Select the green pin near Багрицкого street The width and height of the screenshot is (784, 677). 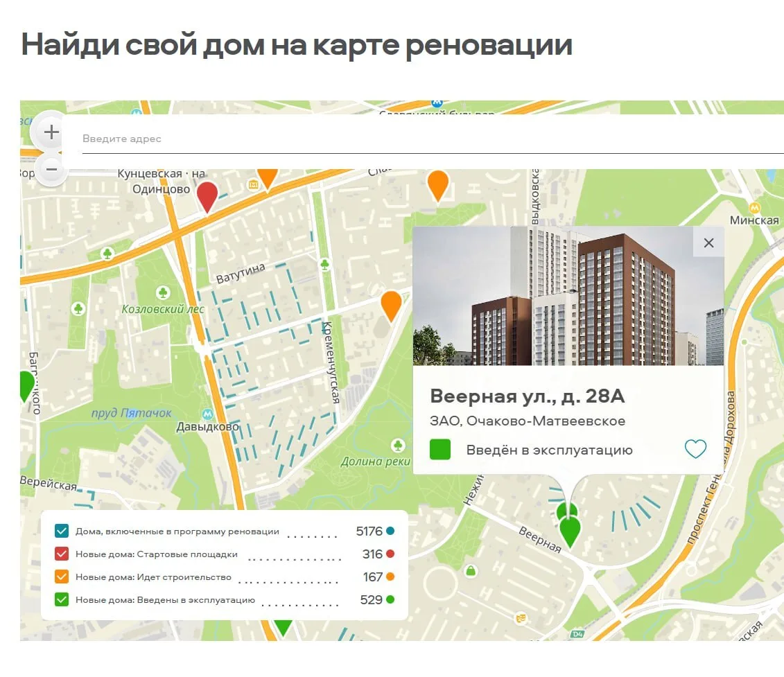coord(26,387)
